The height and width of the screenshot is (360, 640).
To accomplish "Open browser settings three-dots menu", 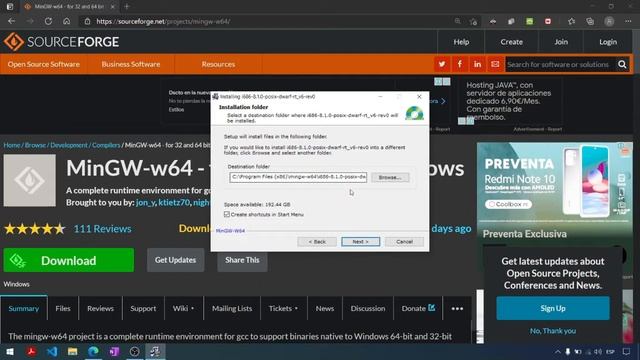I will [x=628, y=21].
